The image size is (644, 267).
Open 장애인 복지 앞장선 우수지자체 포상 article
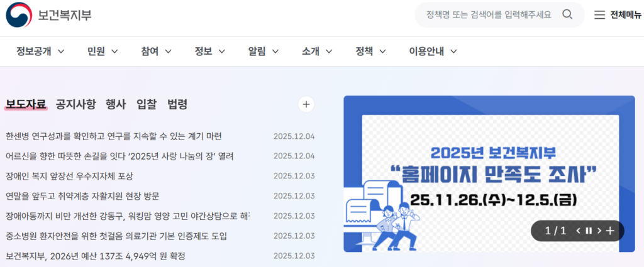coord(69,176)
